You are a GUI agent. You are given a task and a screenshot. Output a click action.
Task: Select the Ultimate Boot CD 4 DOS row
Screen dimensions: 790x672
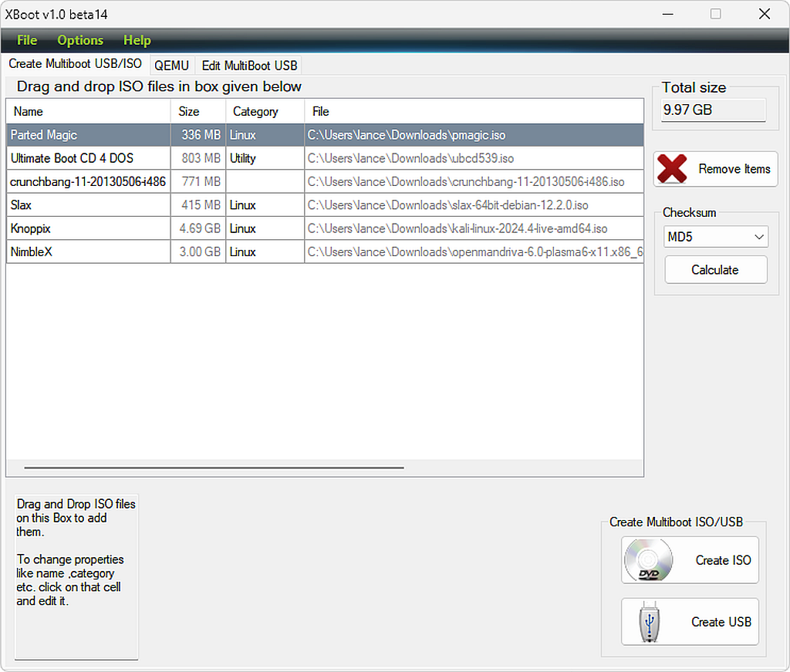[325, 158]
